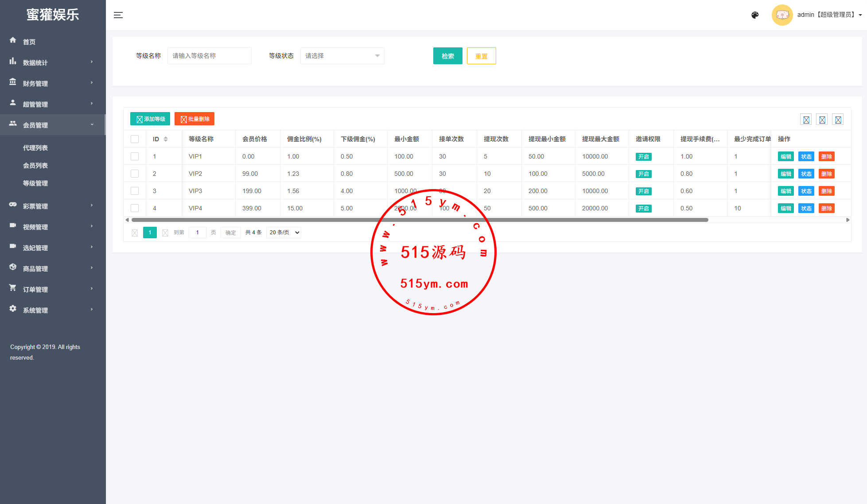Click the 订单管理 shopping cart icon

[x=13, y=288]
